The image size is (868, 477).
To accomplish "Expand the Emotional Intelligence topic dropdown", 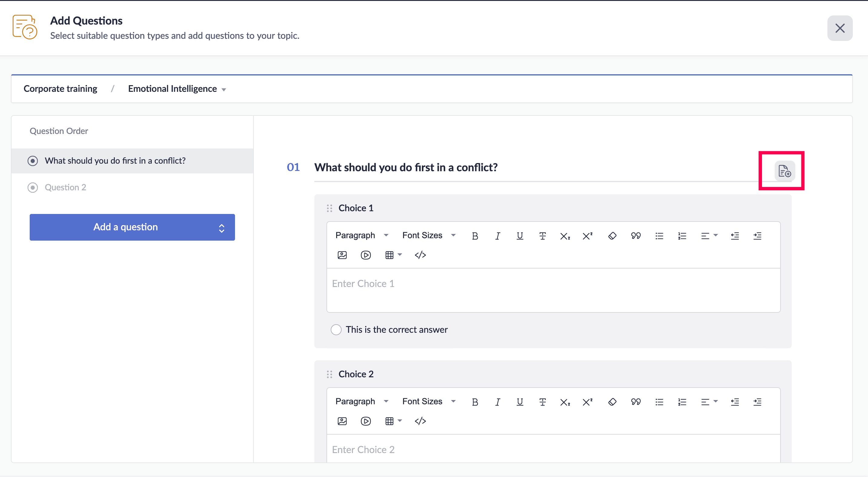I will tap(177, 89).
